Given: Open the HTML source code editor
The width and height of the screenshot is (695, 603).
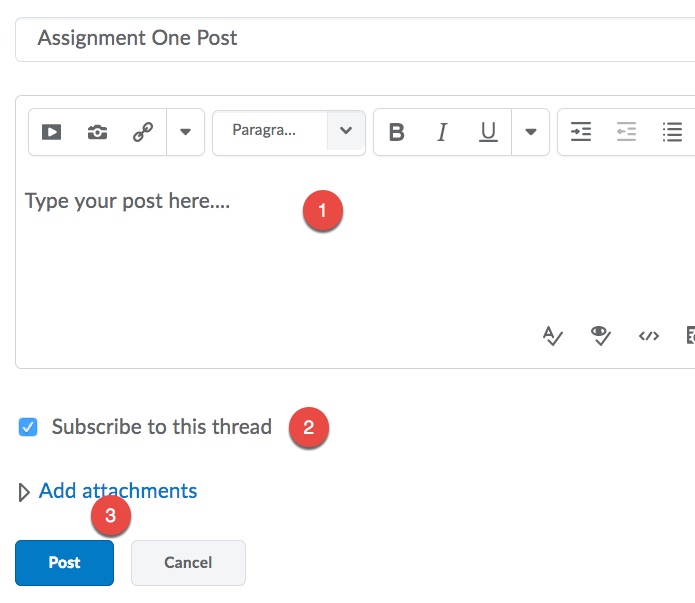Looking at the screenshot, I should coord(649,336).
